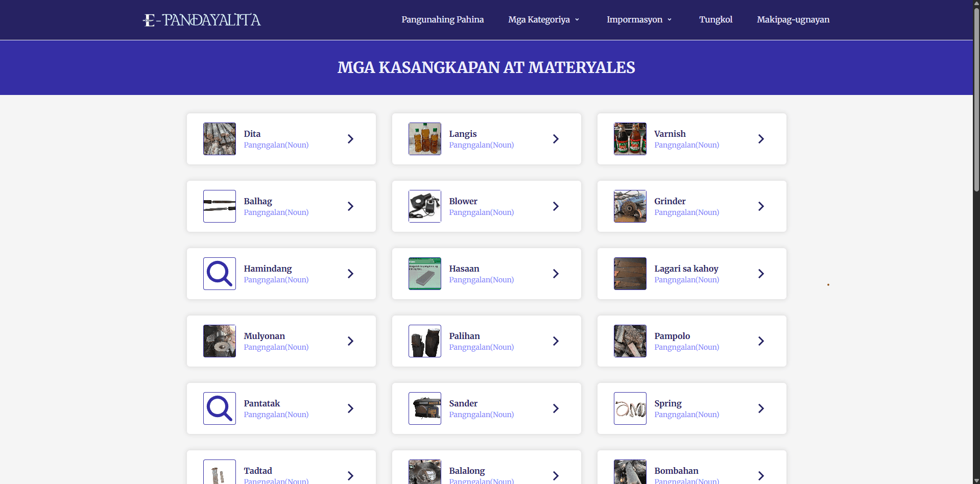Open the Palihan entry

click(464, 336)
